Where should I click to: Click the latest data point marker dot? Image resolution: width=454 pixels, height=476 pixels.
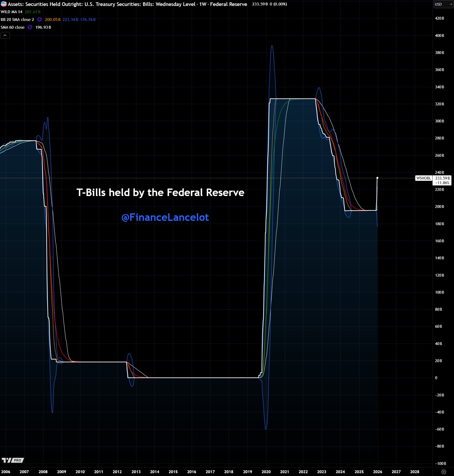coord(377,178)
